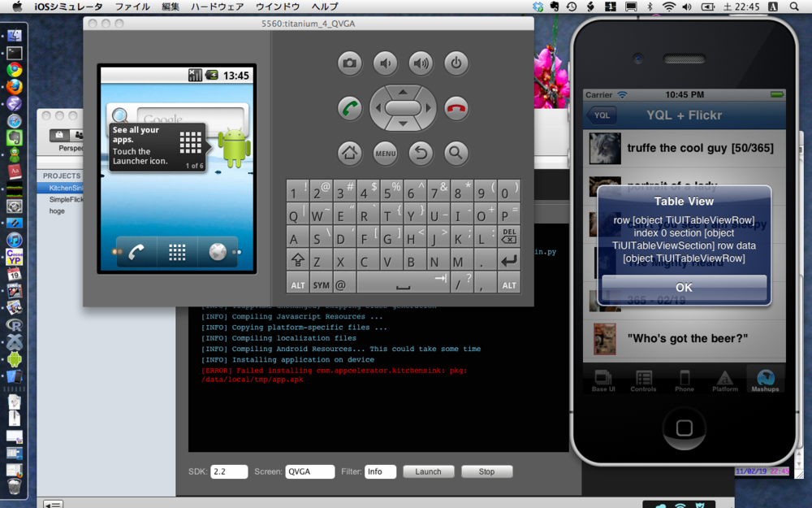Click the emulator Back arrow button
Screen dimensions: 812x508
coord(421,153)
